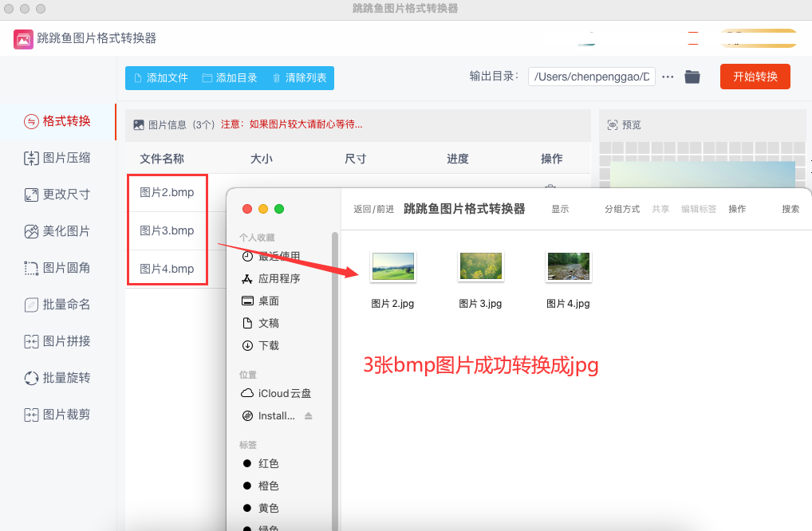
Task: Open the output folder picker icon
Action: tap(692, 77)
